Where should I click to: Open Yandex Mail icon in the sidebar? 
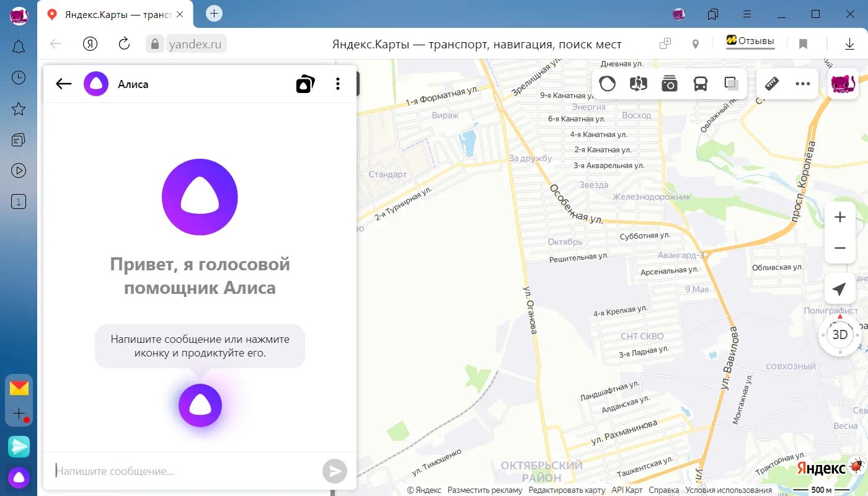tap(19, 388)
